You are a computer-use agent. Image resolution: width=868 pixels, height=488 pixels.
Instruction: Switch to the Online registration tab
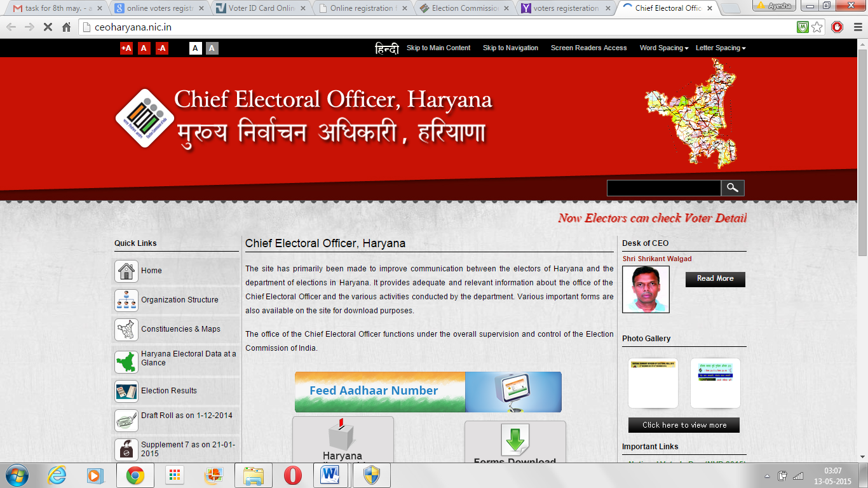362,8
